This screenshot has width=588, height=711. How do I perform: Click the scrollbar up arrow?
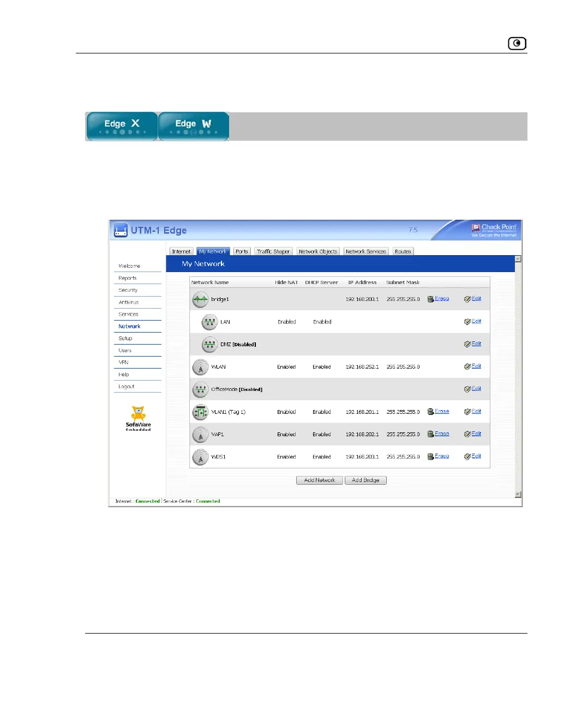click(518, 259)
